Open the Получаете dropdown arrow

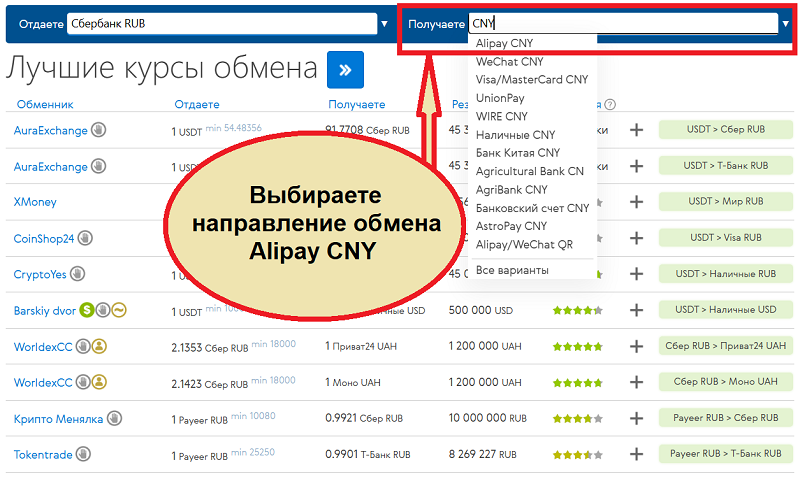pos(786,23)
